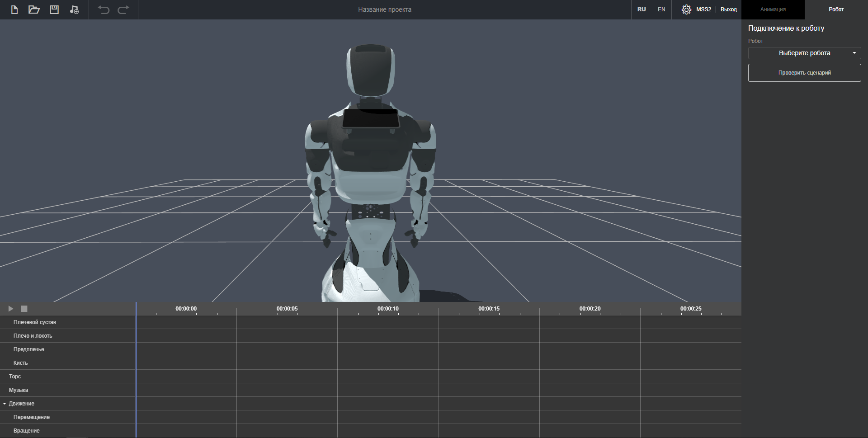Select the Плечевой сустав track
The width and height of the screenshot is (868, 438).
click(x=35, y=322)
